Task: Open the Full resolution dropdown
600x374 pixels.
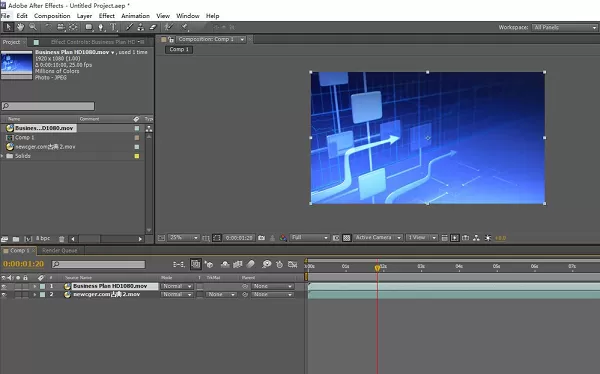Action: click(309, 238)
